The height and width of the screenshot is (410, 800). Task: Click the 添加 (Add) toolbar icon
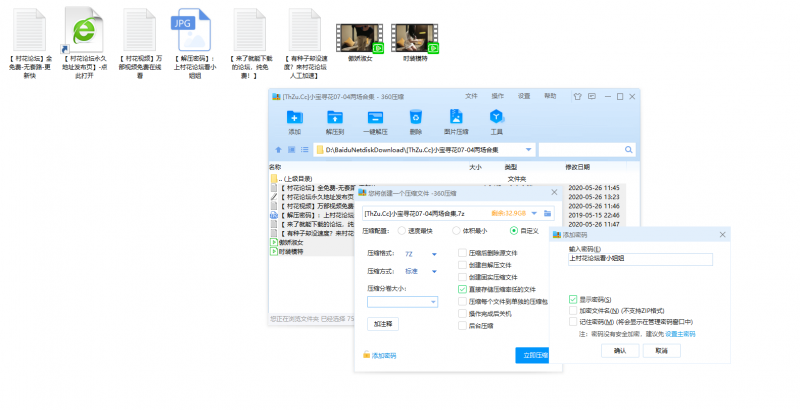294,119
